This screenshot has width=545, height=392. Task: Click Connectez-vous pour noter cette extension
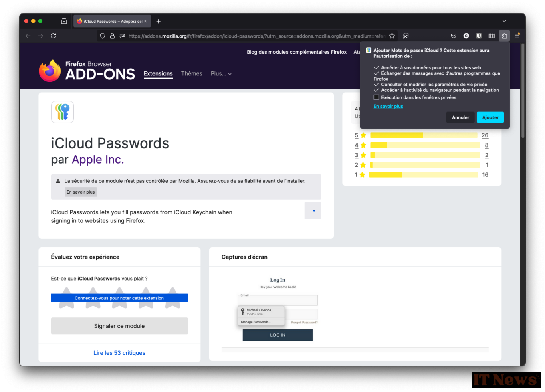[x=119, y=298]
